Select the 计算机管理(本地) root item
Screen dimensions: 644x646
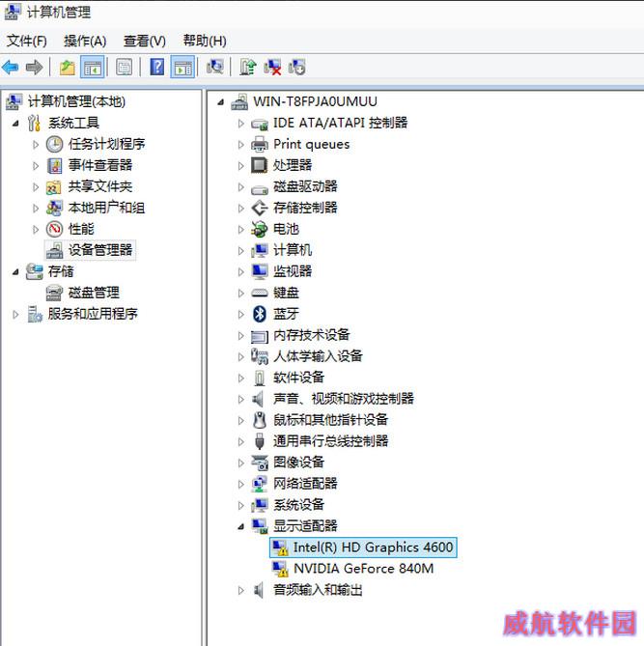point(76,101)
